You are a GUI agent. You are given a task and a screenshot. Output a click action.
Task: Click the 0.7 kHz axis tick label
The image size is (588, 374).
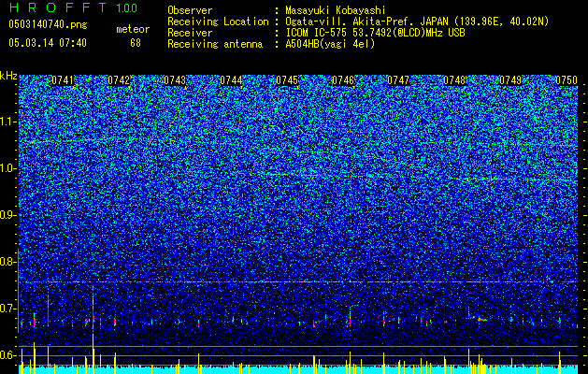point(8,309)
